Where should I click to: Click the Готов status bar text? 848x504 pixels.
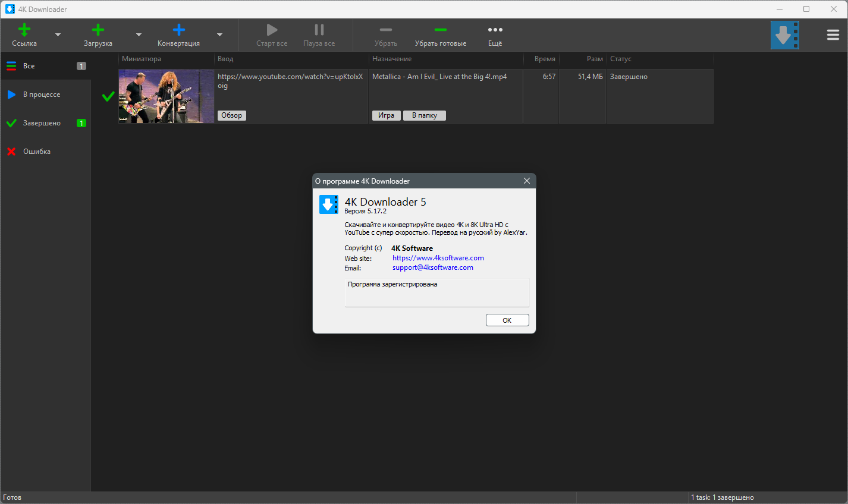pos(12,497)
